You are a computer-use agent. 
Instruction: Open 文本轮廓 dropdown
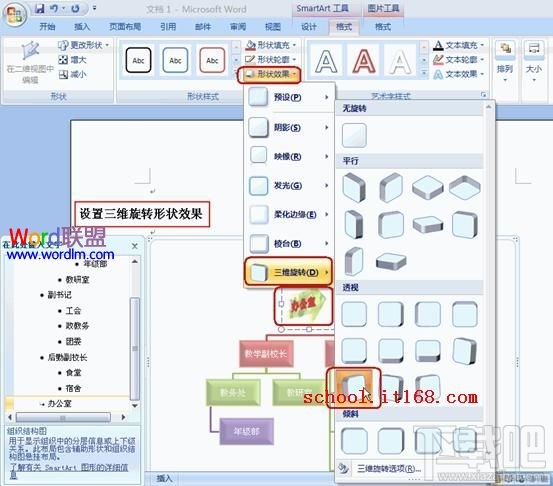coord(458,60)
